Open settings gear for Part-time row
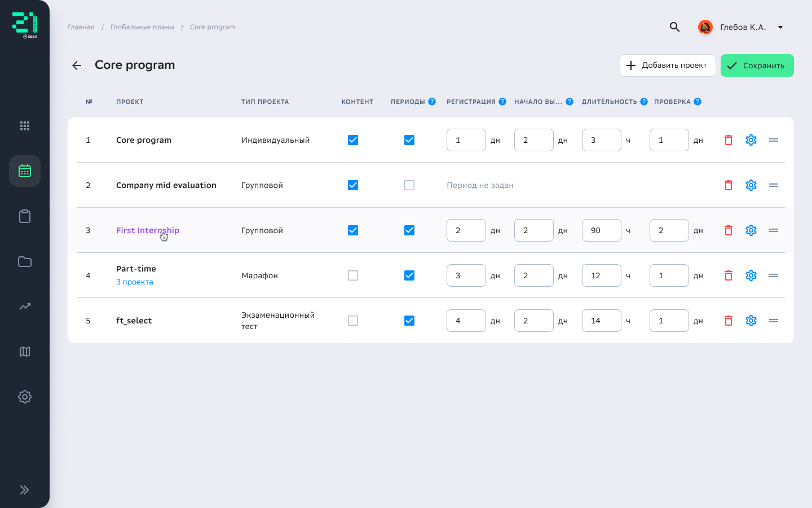This screenshot has height=508, width=812. [x=751, y=275]
